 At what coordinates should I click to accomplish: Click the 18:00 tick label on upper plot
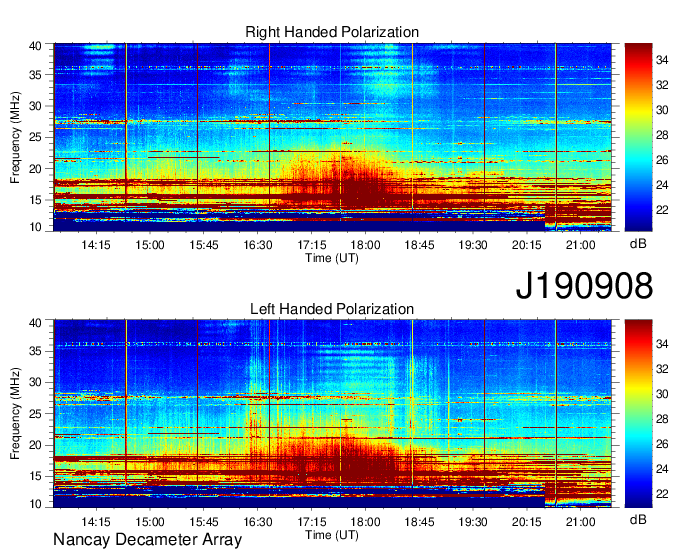[365, 245]
